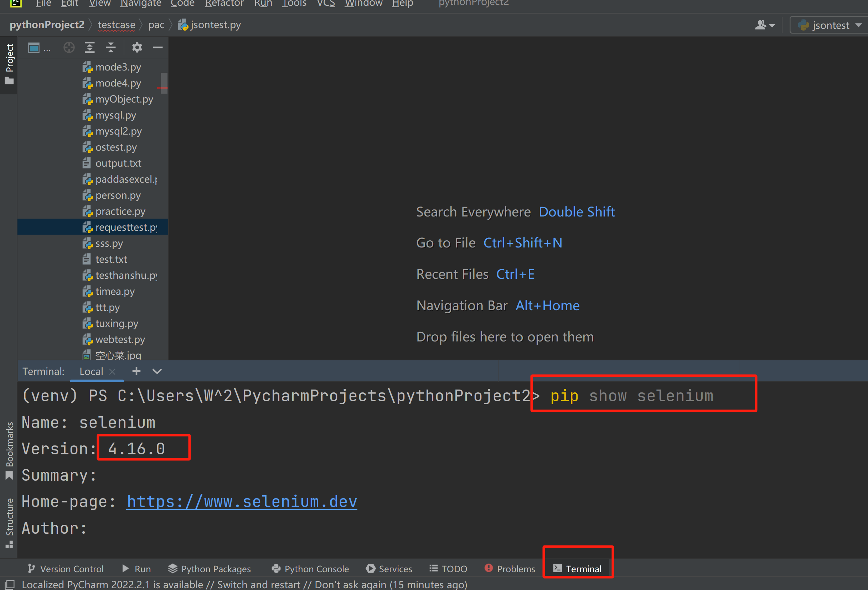Open the Run tool window

pyautogui.click(x=136, y=568)
